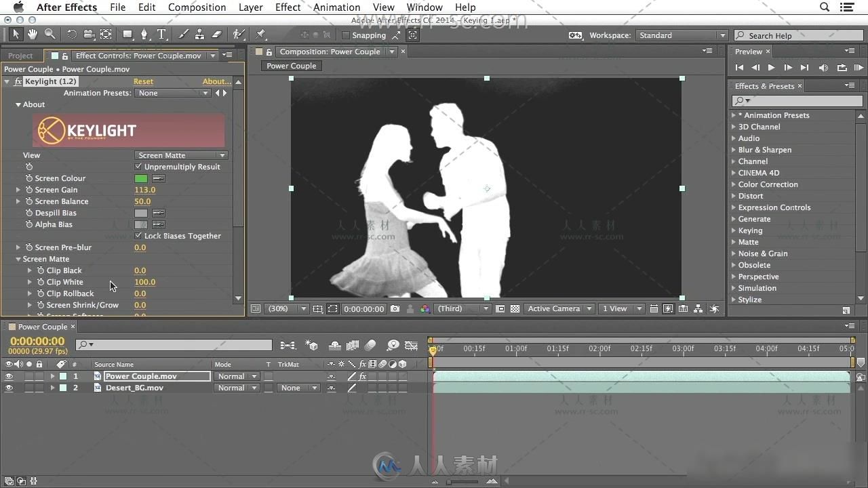Select the Rotation tool
The width and height of the screenshot is (868, 488).
tap(71, 34)
